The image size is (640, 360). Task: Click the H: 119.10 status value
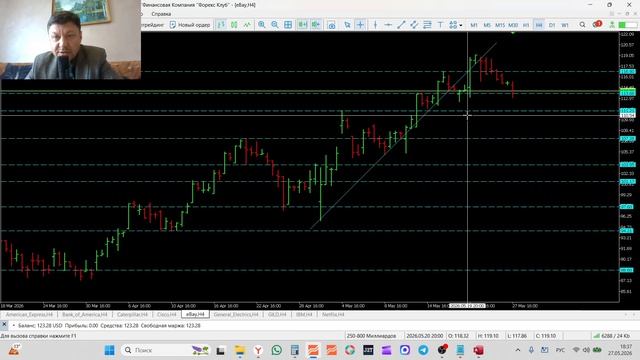[488, 336]
